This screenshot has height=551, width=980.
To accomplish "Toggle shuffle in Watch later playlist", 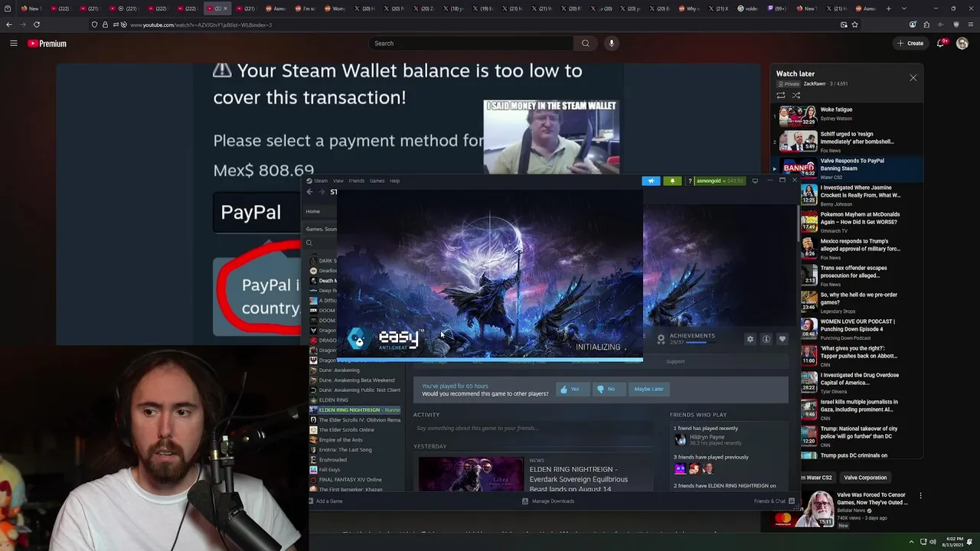I will pos(796,96).
